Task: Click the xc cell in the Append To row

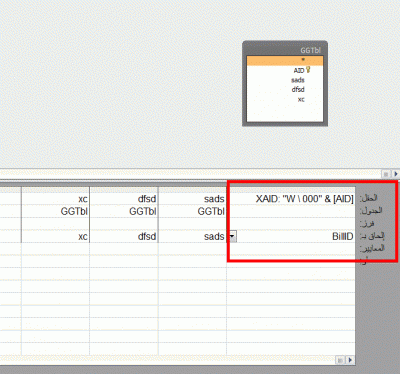Action: click(x=55, y=237)
